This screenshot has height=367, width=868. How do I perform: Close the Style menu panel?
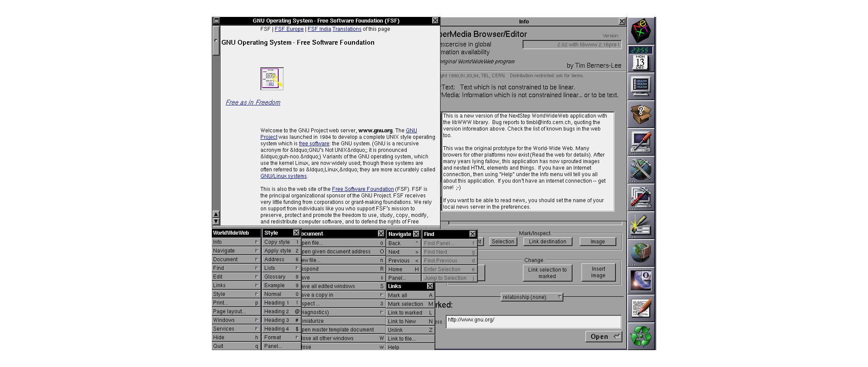click(x=296, y=233)
